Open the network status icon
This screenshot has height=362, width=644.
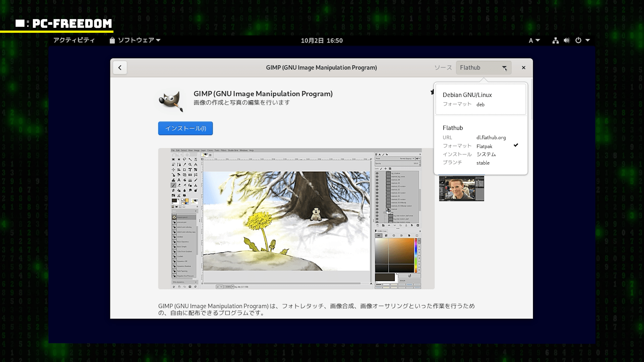point(555,41)
